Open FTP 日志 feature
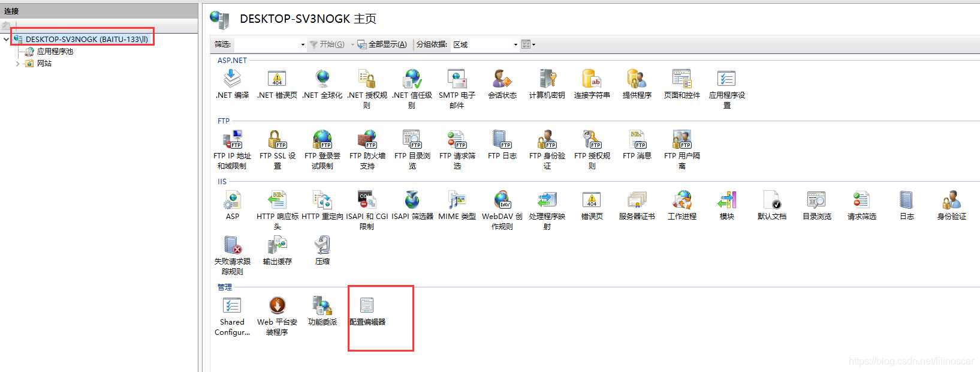The width and height of the screenshot is (980, 372). [x=502, y=145]
